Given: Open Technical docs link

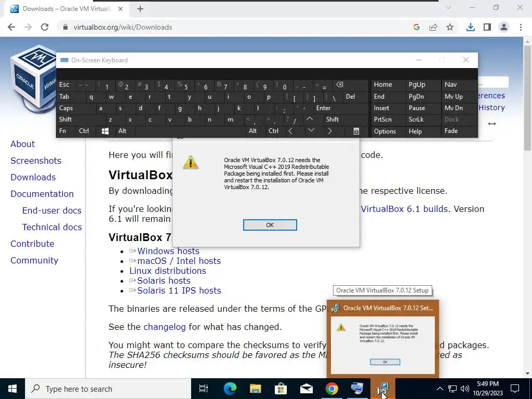Looking at the screenshot, I should pyautogui.click(x=52, y=227).
